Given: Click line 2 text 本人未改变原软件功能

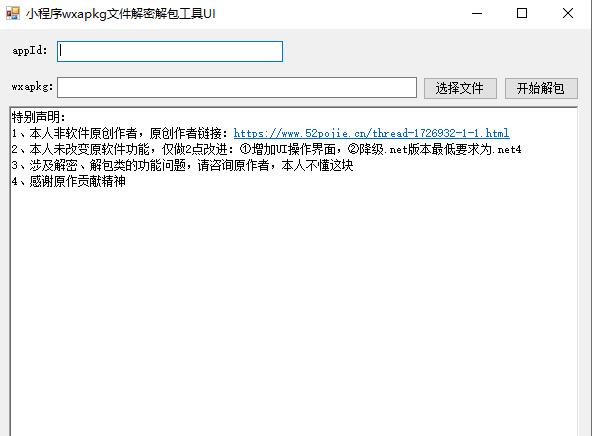Looking at the screenshot, I should coord(89,149).
